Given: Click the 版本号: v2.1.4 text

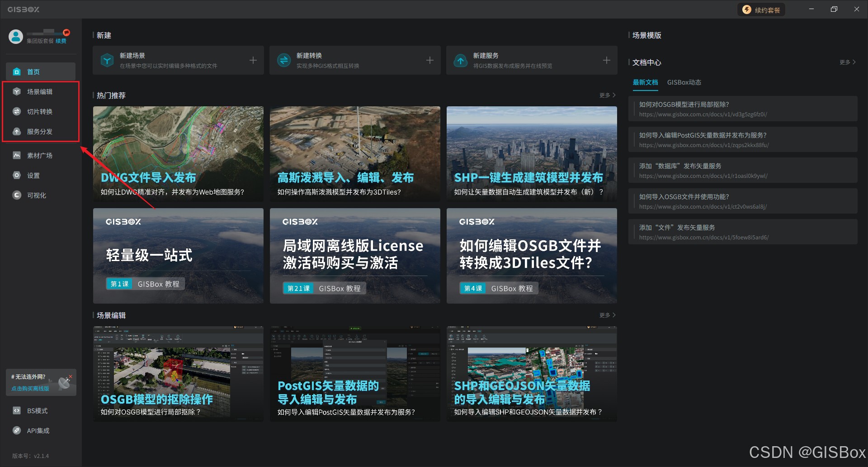Looking at the screenshot, I should pos(30,456).
